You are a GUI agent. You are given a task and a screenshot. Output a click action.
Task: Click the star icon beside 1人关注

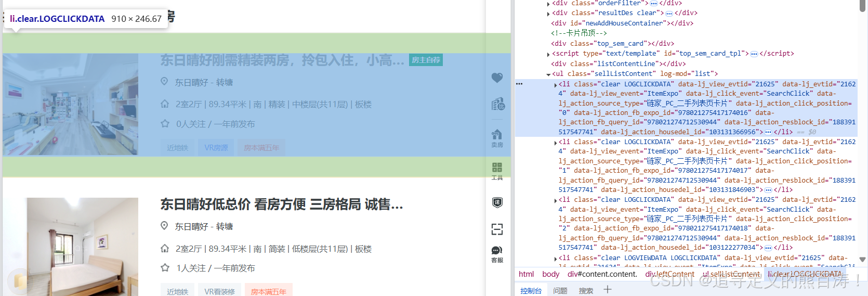coord(165,268)
